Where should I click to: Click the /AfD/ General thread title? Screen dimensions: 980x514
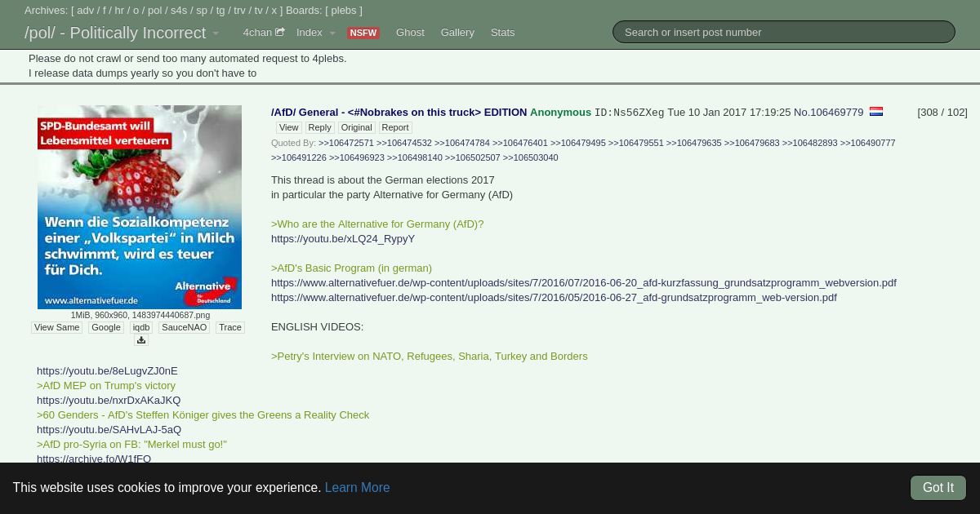tap(399, 113)
